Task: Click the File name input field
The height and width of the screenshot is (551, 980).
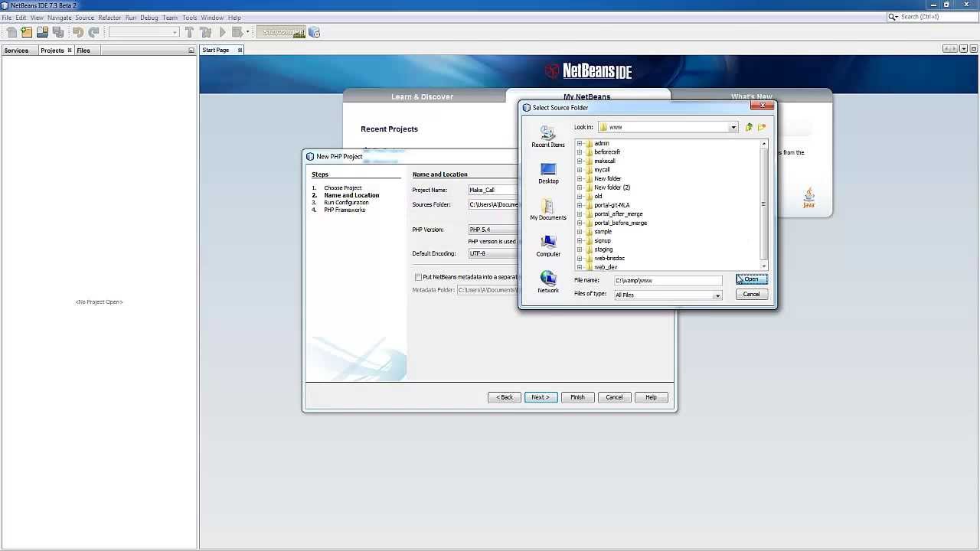Action: pos(668,280)
